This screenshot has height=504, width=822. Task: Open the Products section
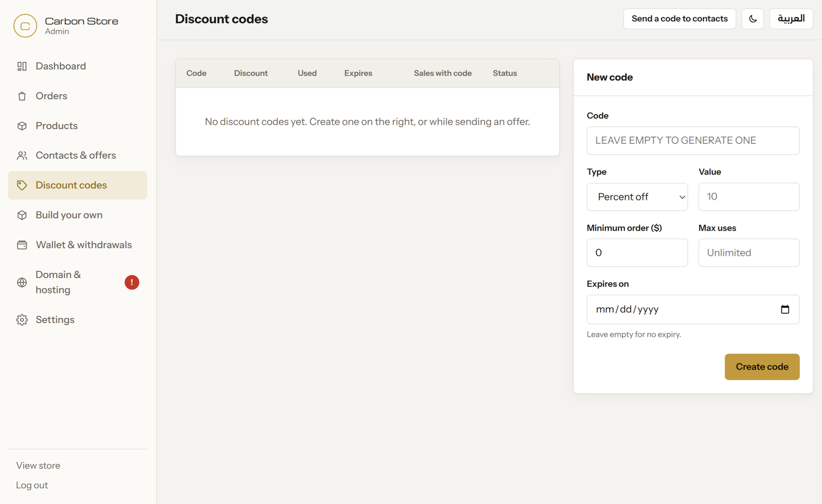point(78,126)
